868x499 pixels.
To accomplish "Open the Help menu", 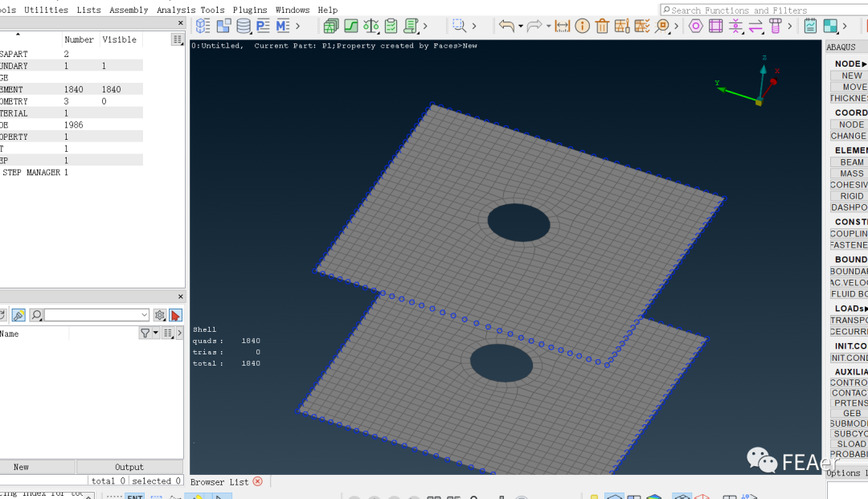I will pos(328,10).
